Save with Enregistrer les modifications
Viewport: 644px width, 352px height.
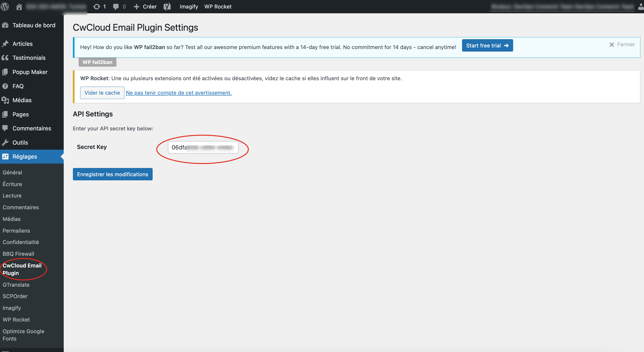click(x=113, y=174)
